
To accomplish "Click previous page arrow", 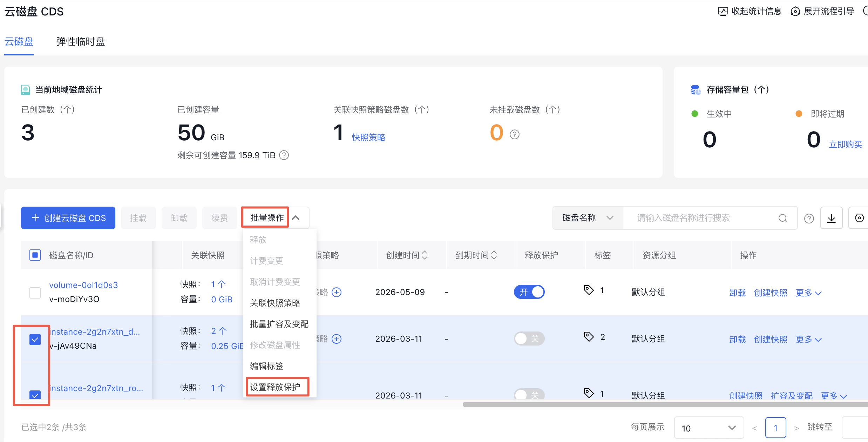I will click(x=754, y=428).
